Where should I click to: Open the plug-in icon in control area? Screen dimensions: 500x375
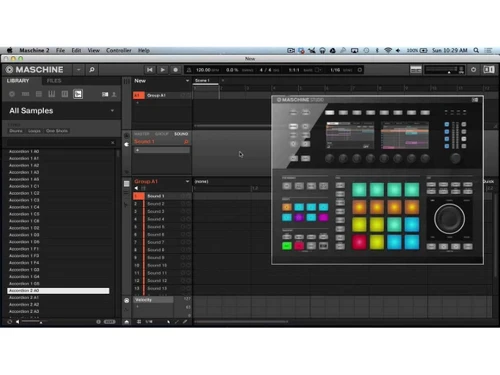tap(127, 144)
